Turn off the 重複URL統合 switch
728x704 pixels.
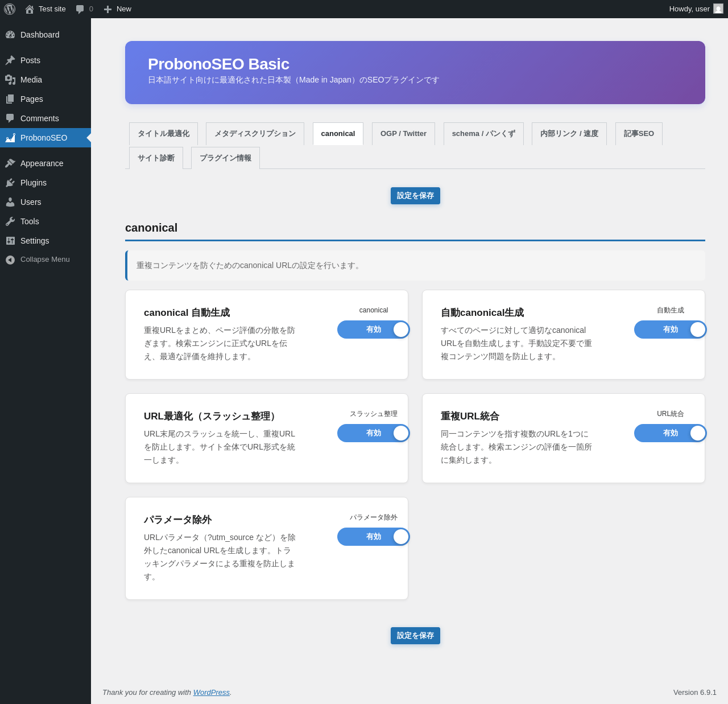pyautogui.click(x=671, y=433)
